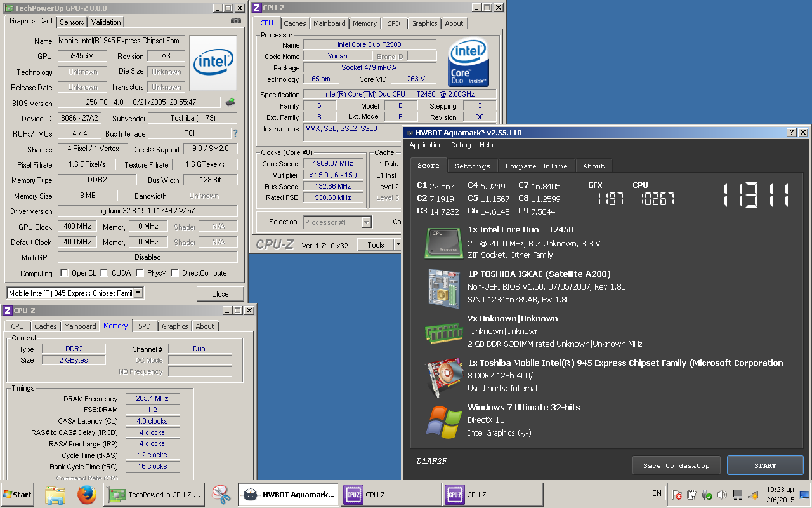Viewport: 812px width, 508px height.
Task: Select Caches tab in the top CPU-Z window
Action: [295, 23]
